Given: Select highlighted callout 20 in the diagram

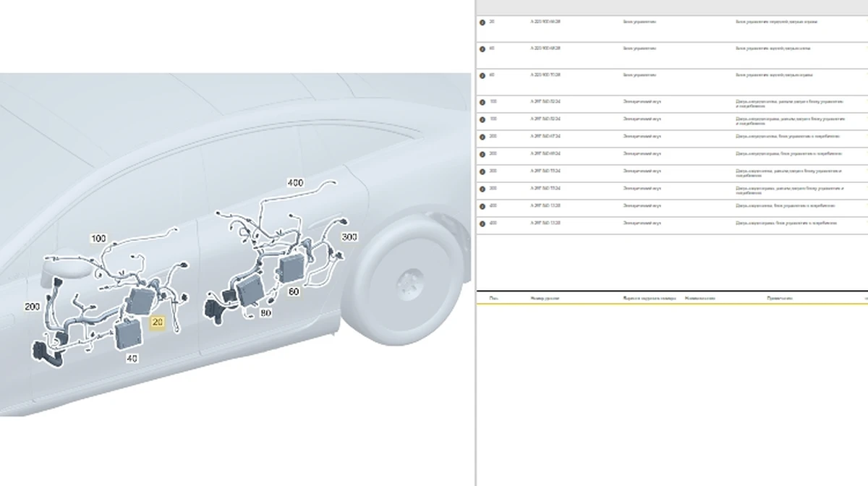Looking at the screenshot, I should pyautogui.click(x=157, y=323).
